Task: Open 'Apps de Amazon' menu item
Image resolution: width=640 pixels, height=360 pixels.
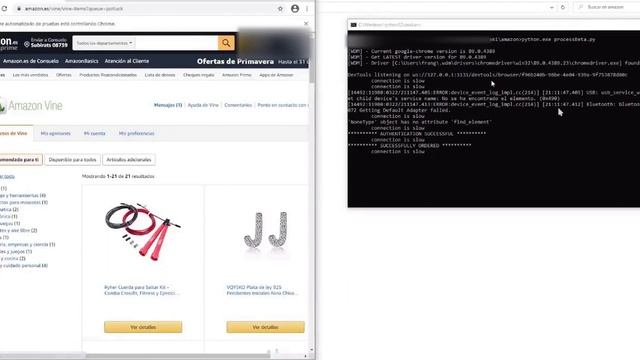Action: click(x=276, y=75)
